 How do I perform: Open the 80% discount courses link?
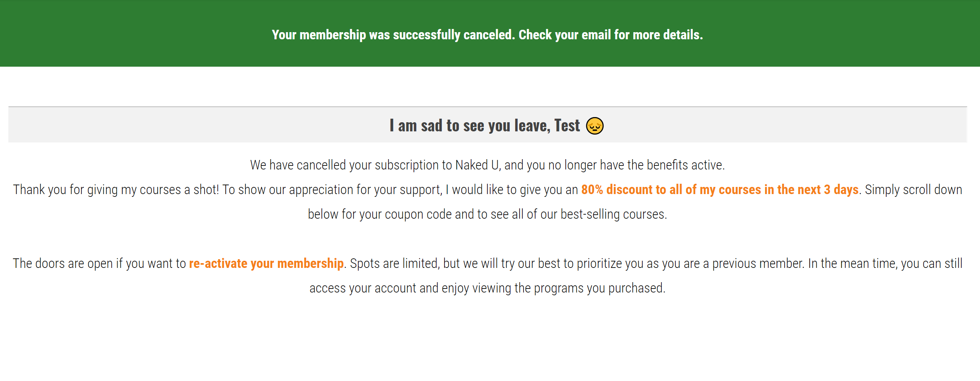[x=719, y=190]
